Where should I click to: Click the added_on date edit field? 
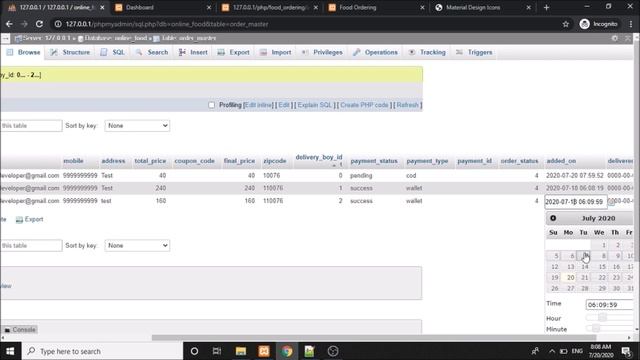tap(576, 202)
